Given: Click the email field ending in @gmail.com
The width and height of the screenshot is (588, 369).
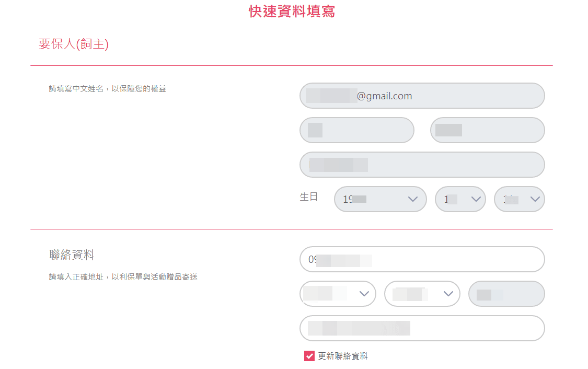Looking at the screenshot, I should pos(422,96).
